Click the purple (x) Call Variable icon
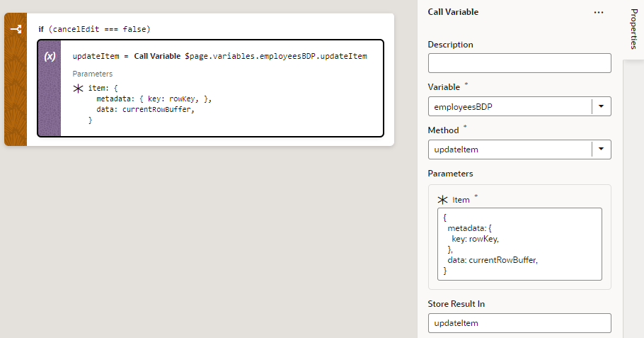Image resolution: width=644 pixels, height=338 pixels. coord(50,57)
